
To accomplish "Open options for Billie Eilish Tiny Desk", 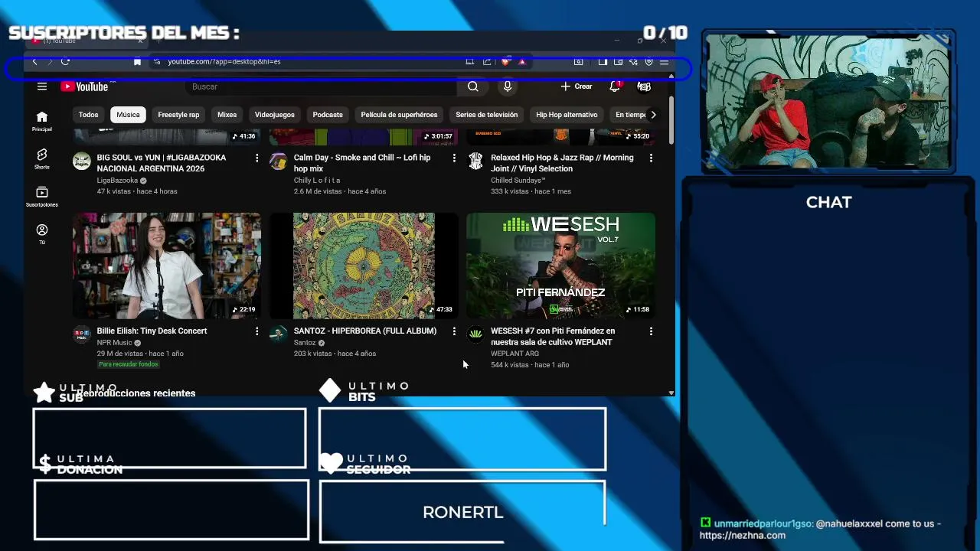I will 256,331.
